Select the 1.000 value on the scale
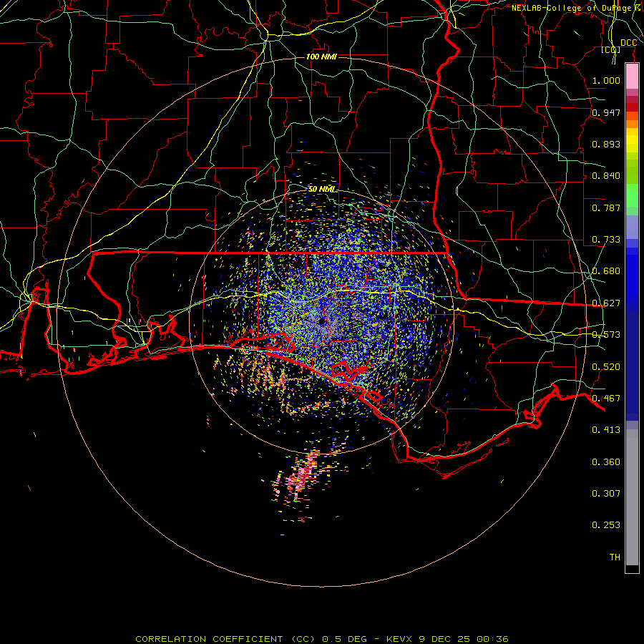This screenshot has height=644, width=644. [x=606, y=80]
